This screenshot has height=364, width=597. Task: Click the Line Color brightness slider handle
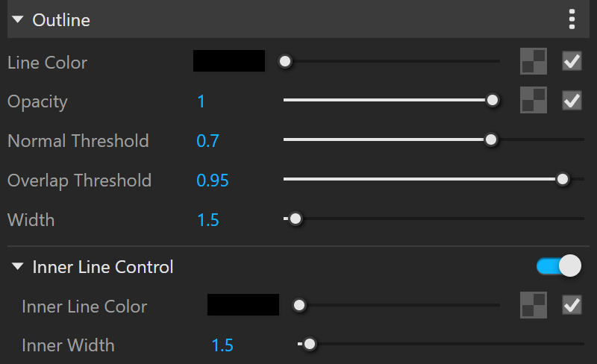point(285,61)
